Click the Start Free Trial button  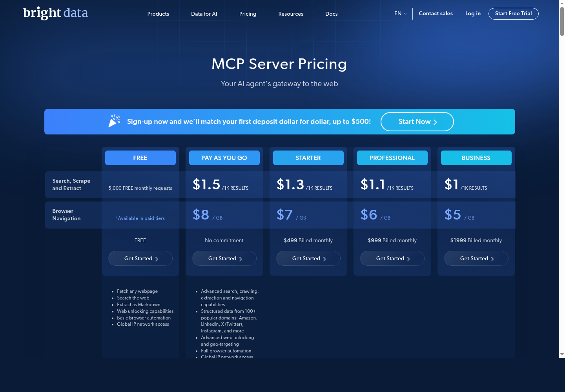coord(513,13)
